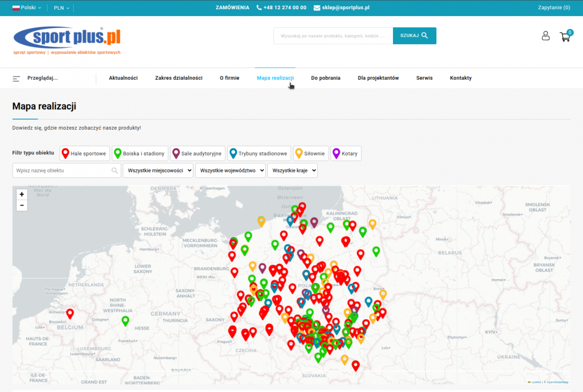
Task: Zoom out on the map
Action: 21,205
